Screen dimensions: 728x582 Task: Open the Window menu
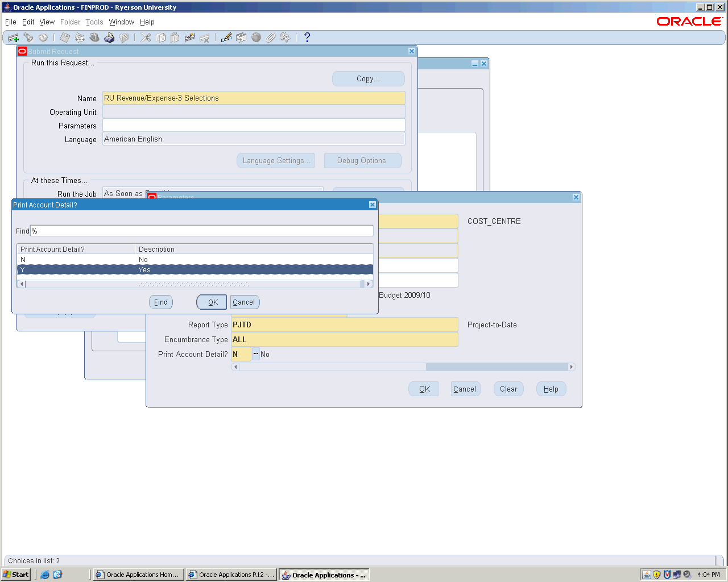[121, 22]
